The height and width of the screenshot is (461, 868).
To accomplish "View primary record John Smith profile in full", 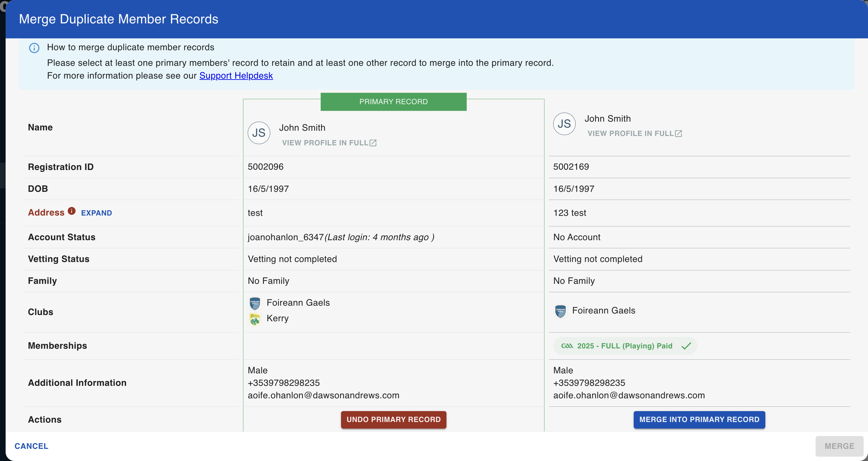I will tap(329, 143).
